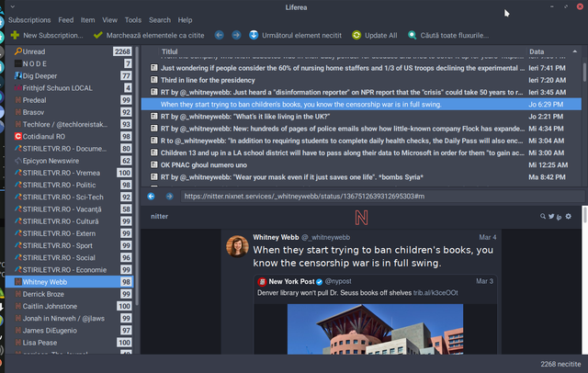588x373 pixels.
Task: Click the red Nitter N logo
Action: 361,218
